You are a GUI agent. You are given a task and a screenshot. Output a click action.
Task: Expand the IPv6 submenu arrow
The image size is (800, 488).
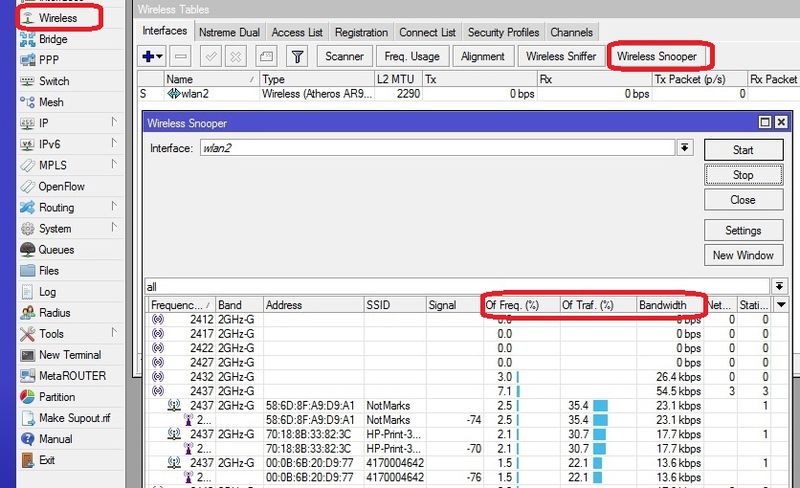114,143
